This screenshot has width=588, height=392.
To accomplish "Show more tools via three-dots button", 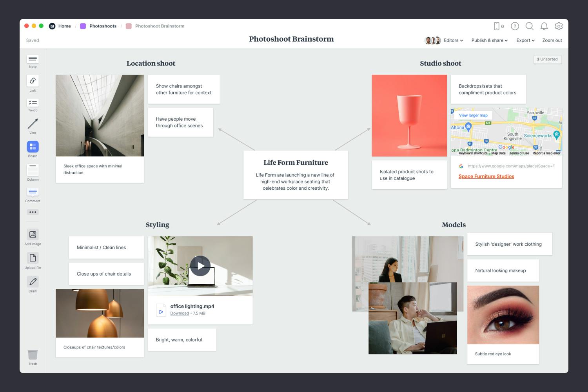I will point(33,212).
